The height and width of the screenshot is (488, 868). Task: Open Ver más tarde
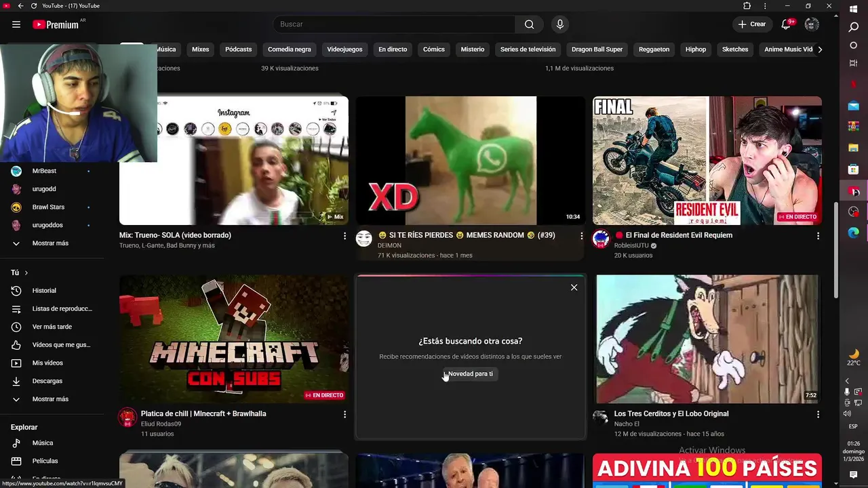point(52,327)
